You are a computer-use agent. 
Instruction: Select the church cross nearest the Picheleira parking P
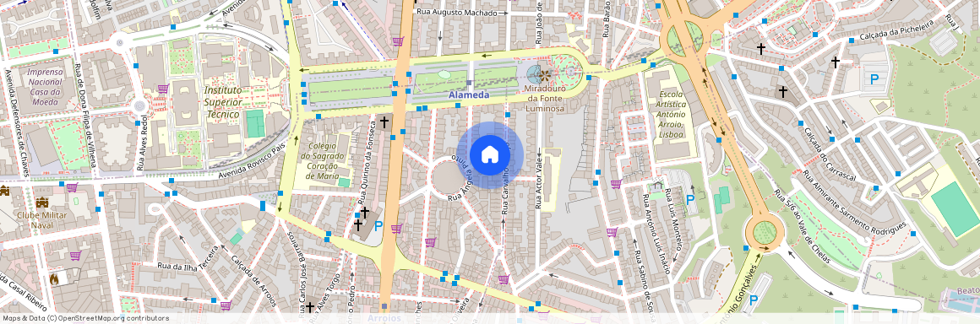835,62
